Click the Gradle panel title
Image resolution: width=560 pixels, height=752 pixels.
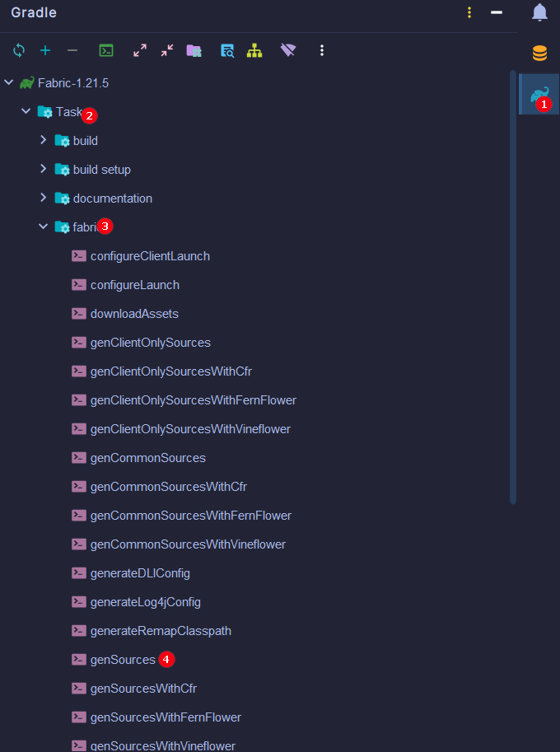(34, 12)
